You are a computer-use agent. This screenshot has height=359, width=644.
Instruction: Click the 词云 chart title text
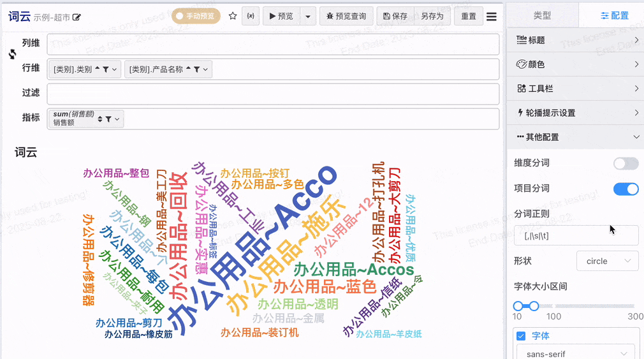(26, 152)
